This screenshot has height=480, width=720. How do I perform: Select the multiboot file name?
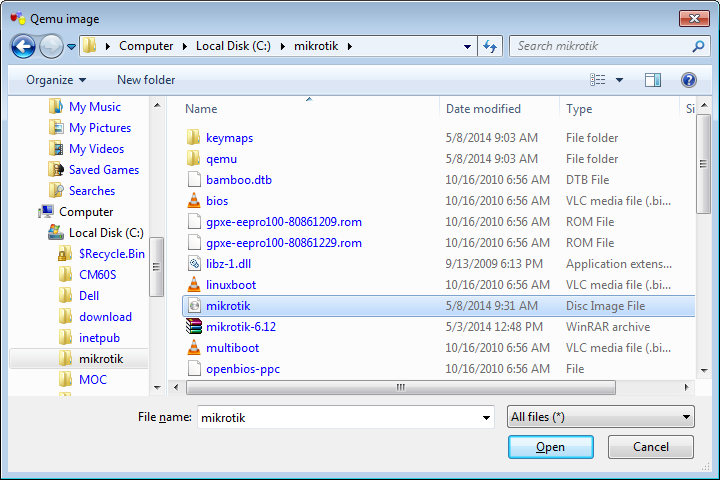[x=232, y=348]
